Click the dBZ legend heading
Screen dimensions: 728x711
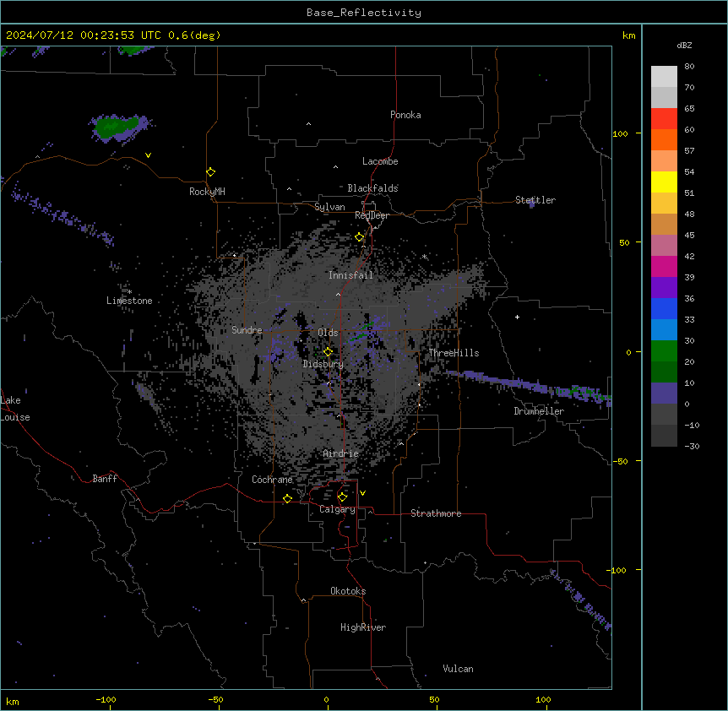click(684, 45)
